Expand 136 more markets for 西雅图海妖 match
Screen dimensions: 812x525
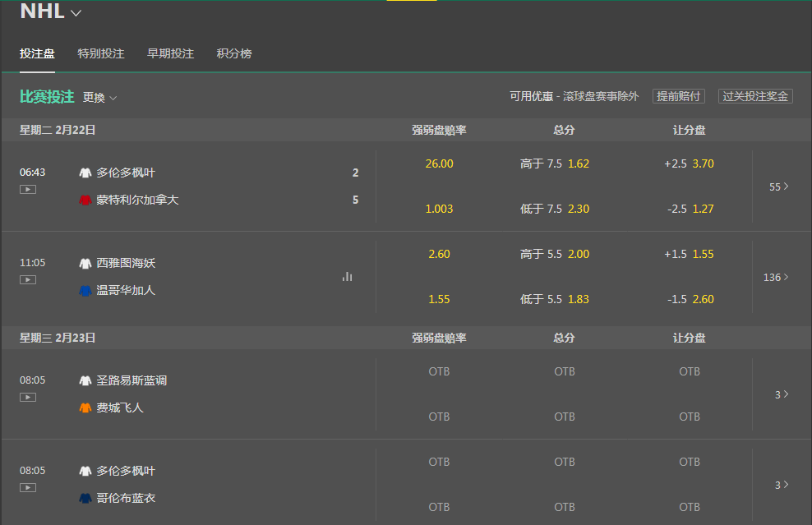776,277
